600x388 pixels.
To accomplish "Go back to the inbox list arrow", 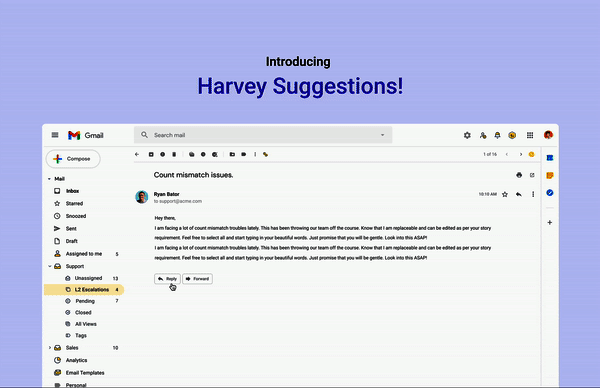I will point(137,154).
